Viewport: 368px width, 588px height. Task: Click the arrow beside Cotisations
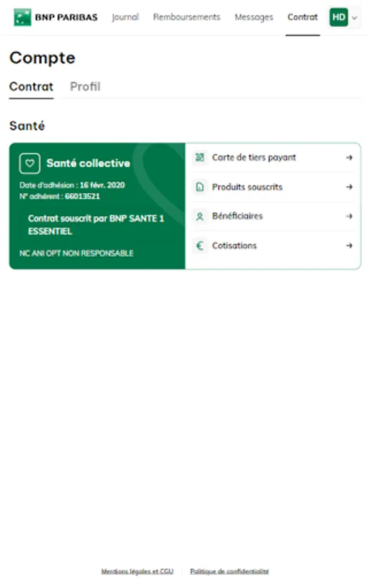[349, 246]
